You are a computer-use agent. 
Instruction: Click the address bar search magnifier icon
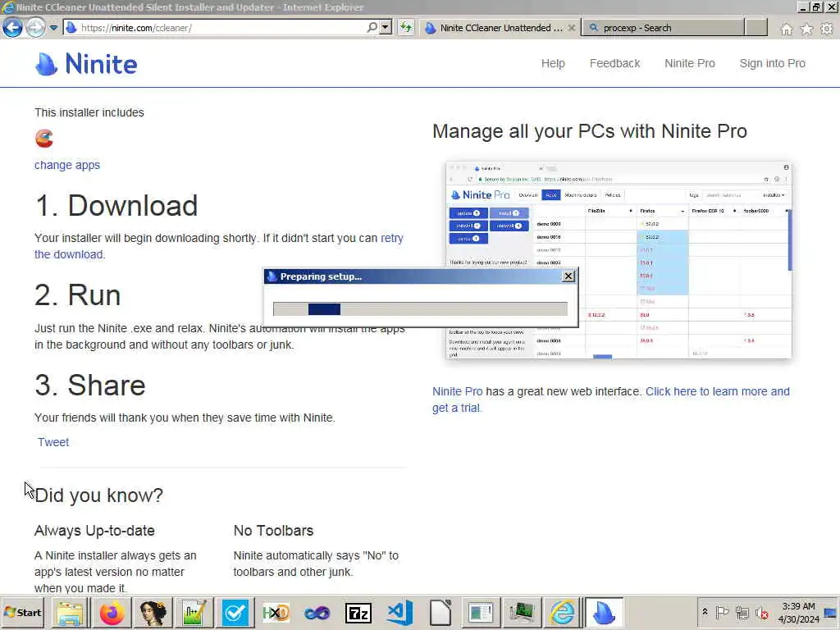click(x=372, y=27)
